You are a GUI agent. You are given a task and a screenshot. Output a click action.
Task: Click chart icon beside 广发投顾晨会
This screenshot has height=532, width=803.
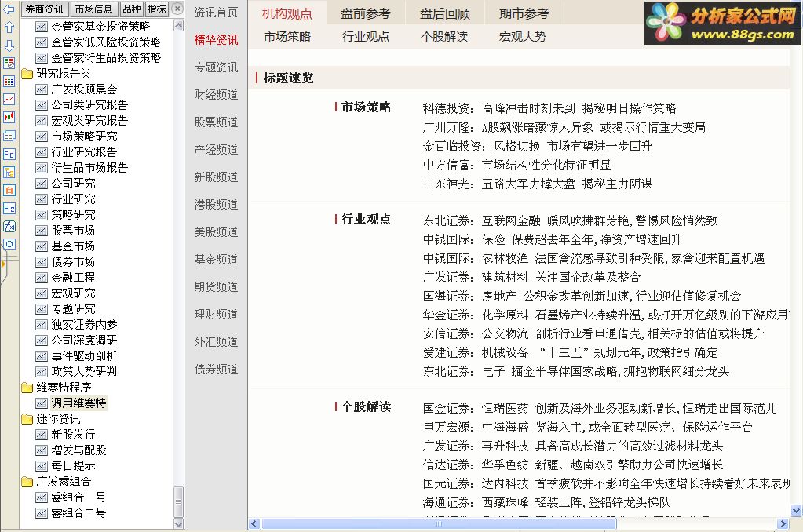(x=41, y=89)
